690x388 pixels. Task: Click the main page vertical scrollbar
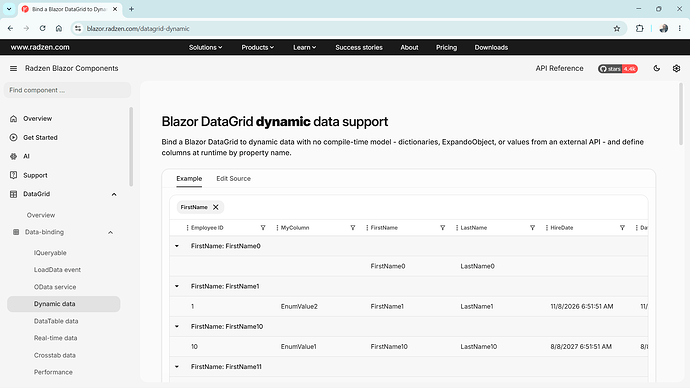[681, 114]
